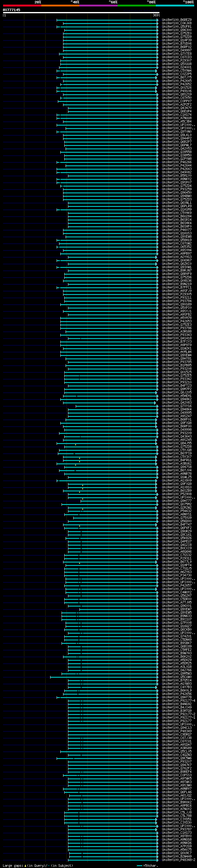Image resolution: width=197 pixels, height=868 pixels.
Task: Select hit label UniRef100_C3YD51
Action: coord(177,819)
